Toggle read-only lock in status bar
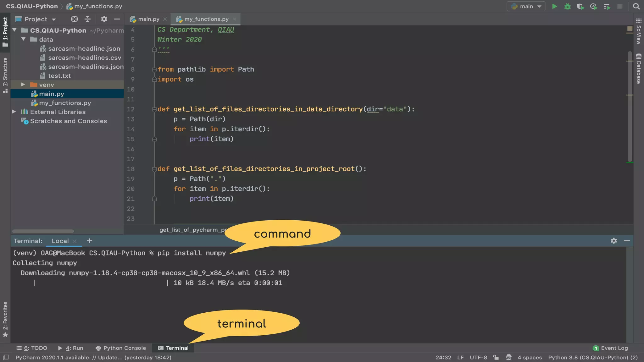 [x=496, y=357]
